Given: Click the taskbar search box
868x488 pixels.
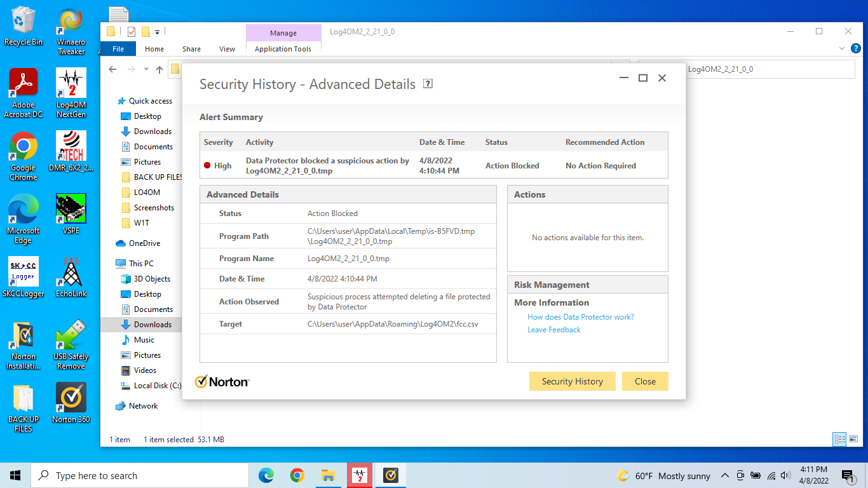Looking at the screenshot, I should (x=140, y=475).
